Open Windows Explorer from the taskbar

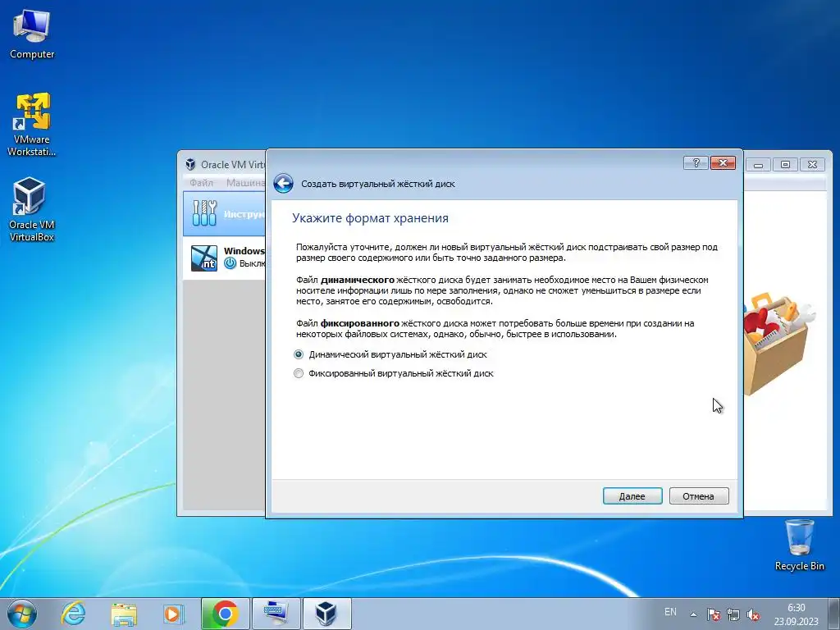coord(124,614)
